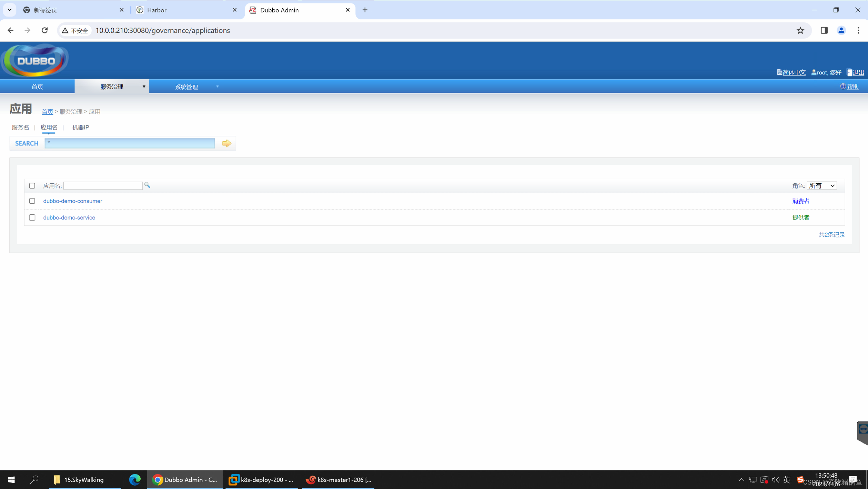Open the Chrome profile avatar icon
The image size is (868, 489).
point(841,30)
